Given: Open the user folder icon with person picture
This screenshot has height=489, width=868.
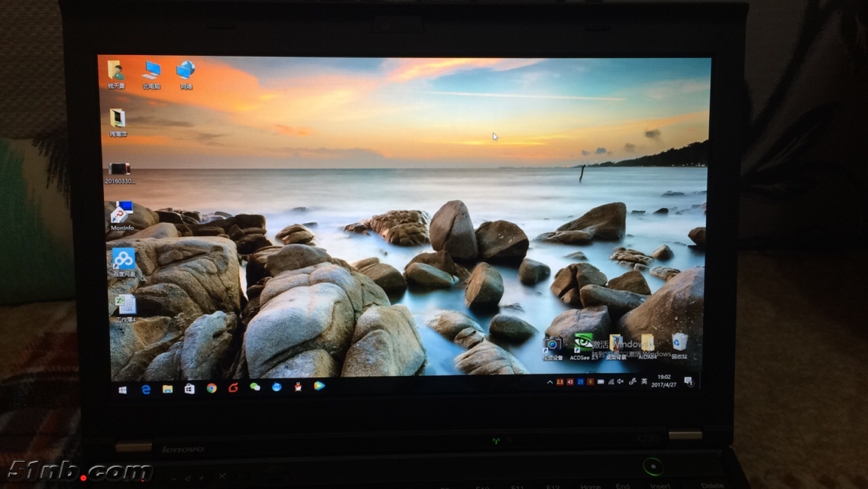Looking at the screenshot, I should click(x=115, y=74).
